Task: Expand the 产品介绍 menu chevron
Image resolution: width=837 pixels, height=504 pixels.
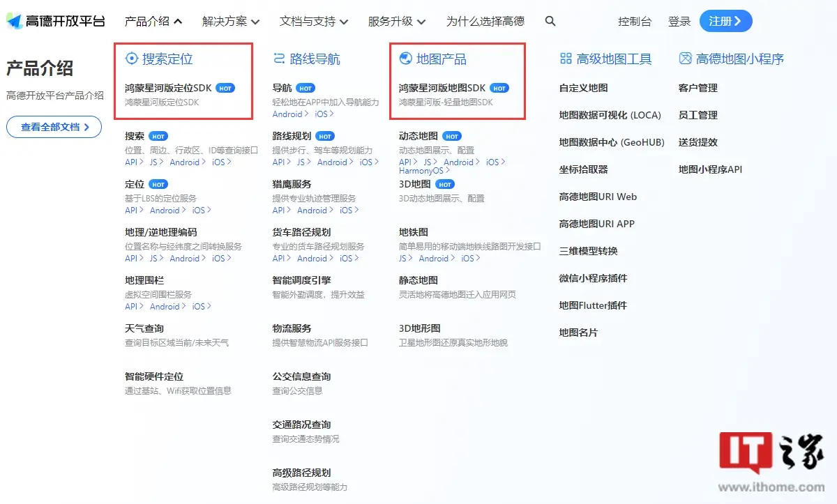Action: click(x=178, y=22)
